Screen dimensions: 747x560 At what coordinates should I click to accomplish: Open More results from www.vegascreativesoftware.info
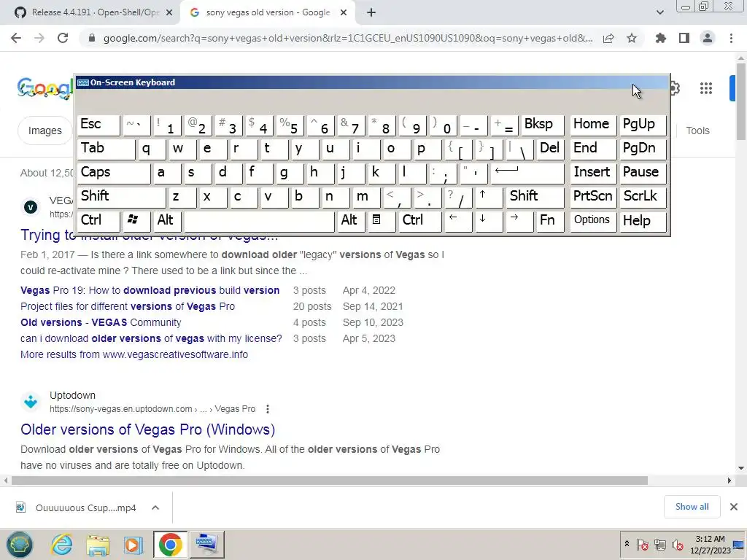134,354
